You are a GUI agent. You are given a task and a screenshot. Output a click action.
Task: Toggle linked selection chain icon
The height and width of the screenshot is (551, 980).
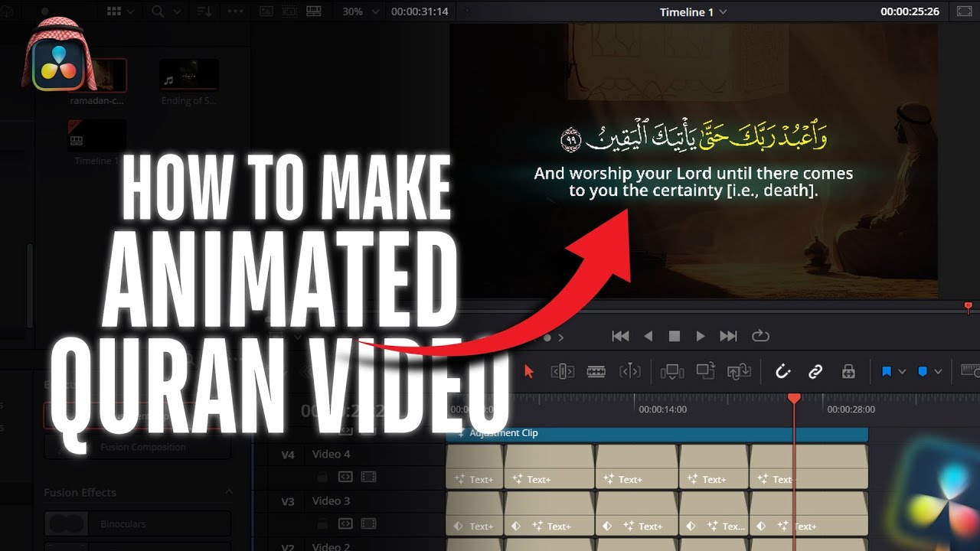(815, 372)
